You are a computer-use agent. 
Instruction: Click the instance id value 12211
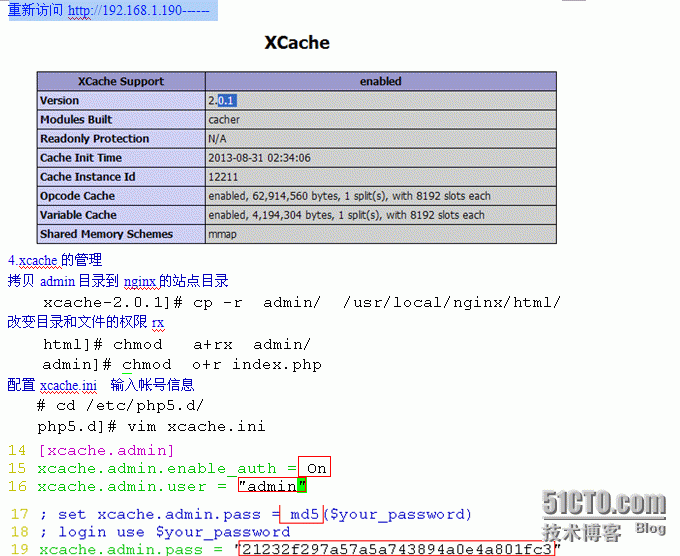pos(223,177)
